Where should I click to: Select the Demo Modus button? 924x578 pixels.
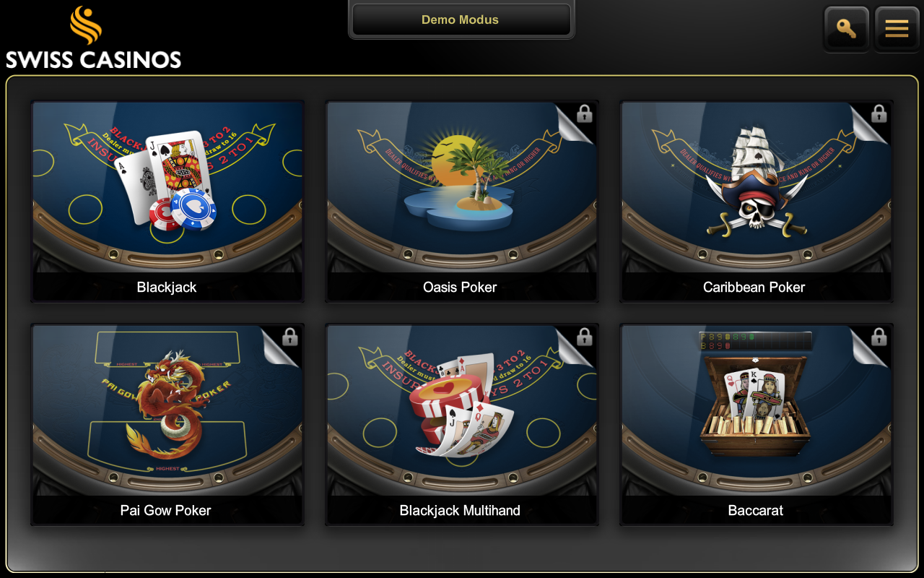[461, 20]
